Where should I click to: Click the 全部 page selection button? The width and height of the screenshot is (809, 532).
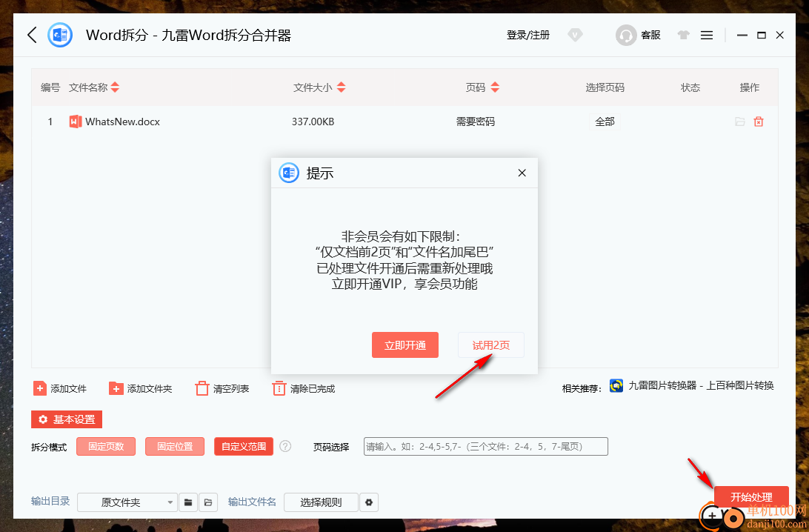tap(605, 122)
